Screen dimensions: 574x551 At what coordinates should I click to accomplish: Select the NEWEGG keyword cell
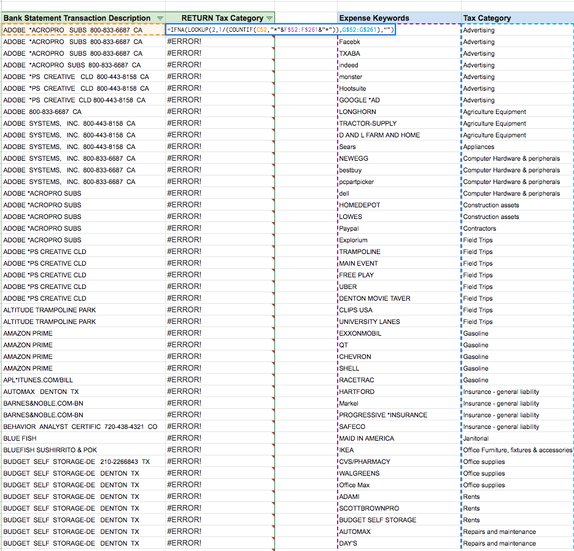pos(399,159)
